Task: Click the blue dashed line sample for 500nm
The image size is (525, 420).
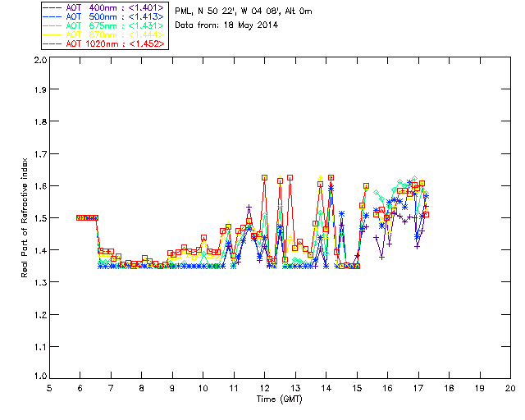Action: tap(52, 16)
